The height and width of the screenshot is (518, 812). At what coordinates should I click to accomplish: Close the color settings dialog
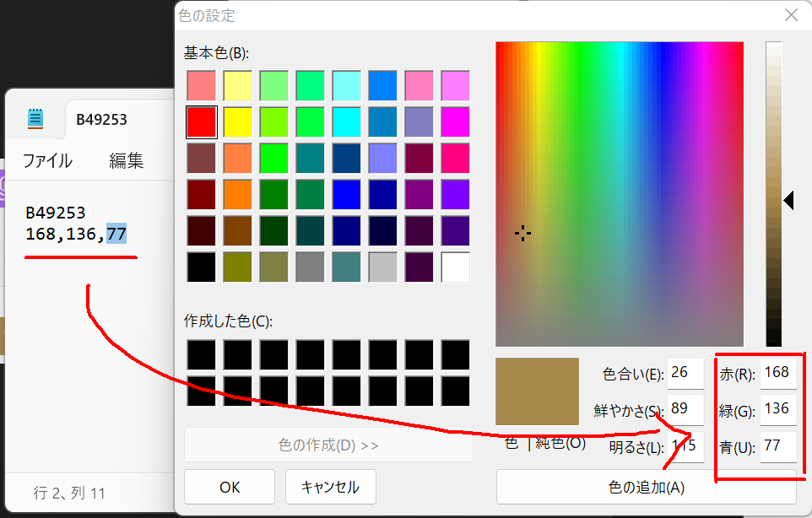[791, 15]
